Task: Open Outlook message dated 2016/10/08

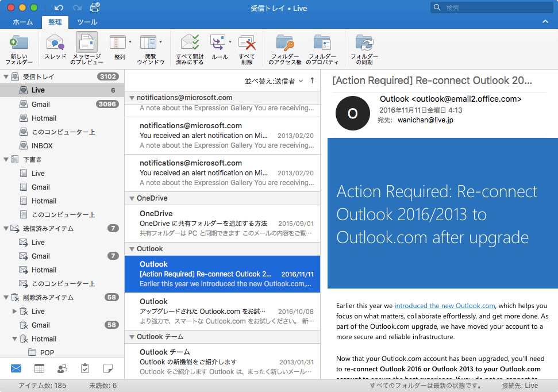Action: (x=222, y=311)
